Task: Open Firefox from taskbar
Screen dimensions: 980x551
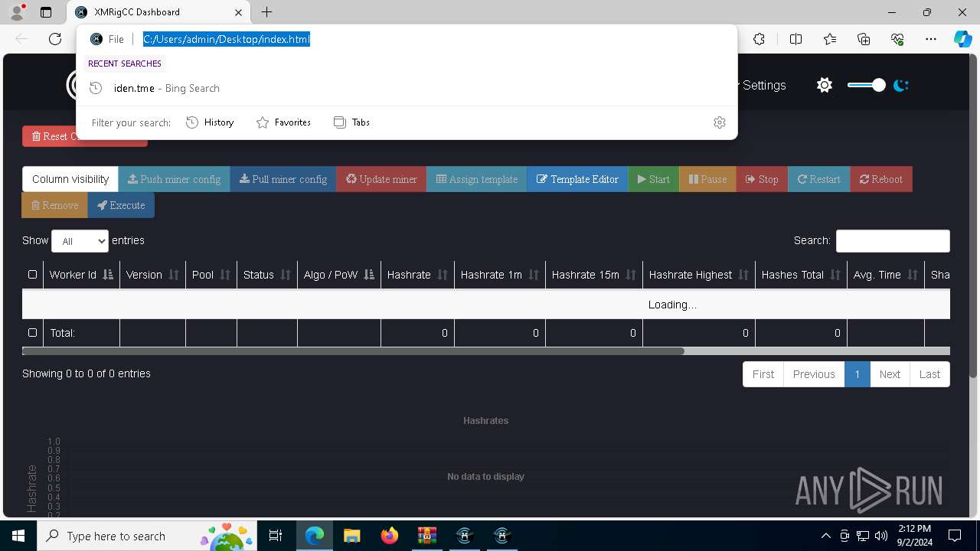Action: tap(389, 536)
